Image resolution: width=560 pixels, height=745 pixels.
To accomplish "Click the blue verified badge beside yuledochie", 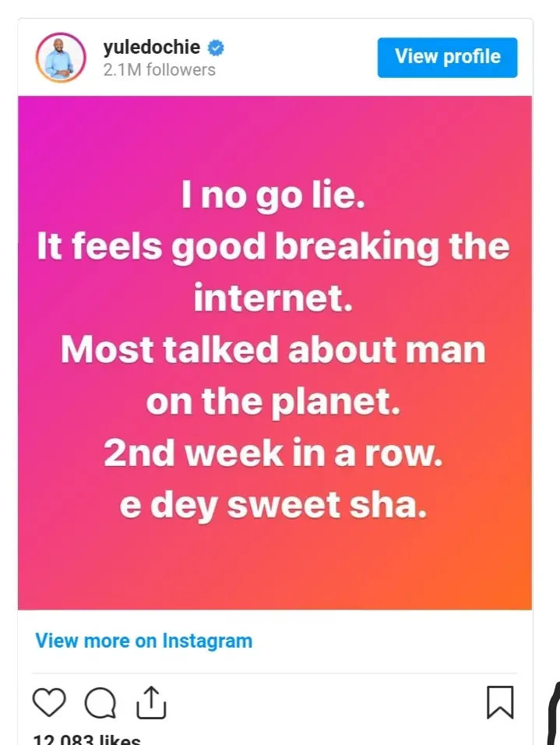I will pyautogui.click(x=216, y=48).
